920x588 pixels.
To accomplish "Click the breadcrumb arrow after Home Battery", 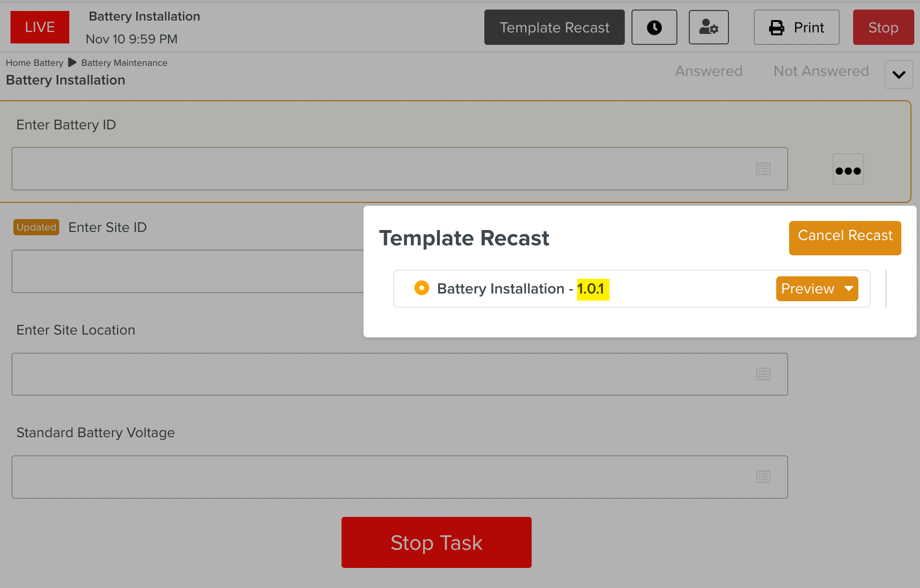I will (x=72, y=63).
